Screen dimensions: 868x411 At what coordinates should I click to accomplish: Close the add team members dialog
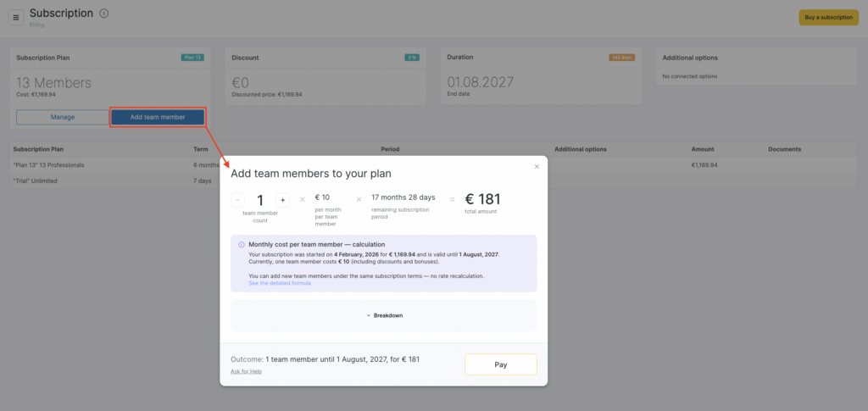click(537, 167)
